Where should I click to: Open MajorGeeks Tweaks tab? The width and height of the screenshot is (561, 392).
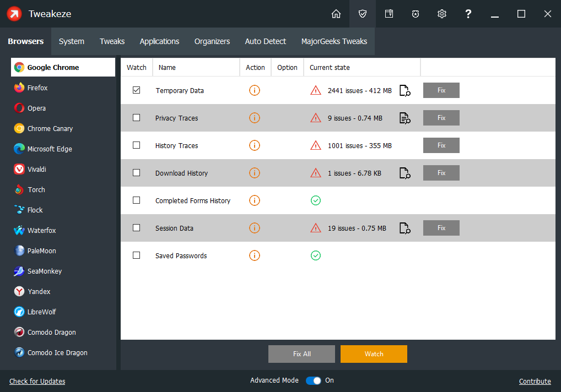coord(334,41)
